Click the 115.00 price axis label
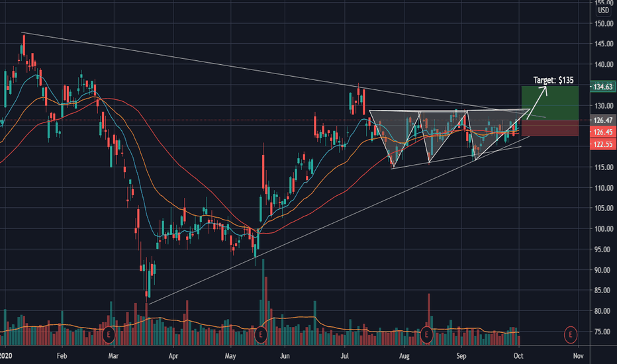 [x=604, y=167]
